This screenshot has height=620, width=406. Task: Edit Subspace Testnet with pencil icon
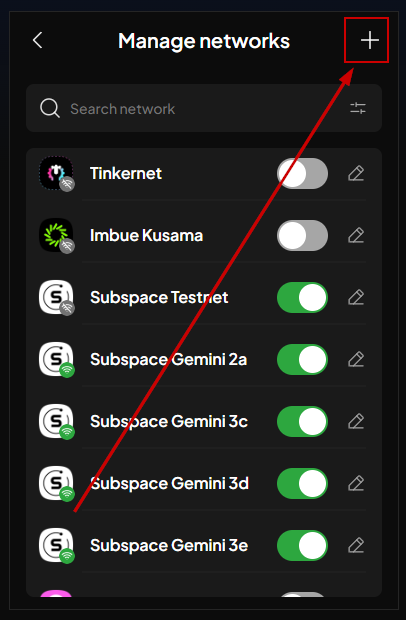pos(356,297)
